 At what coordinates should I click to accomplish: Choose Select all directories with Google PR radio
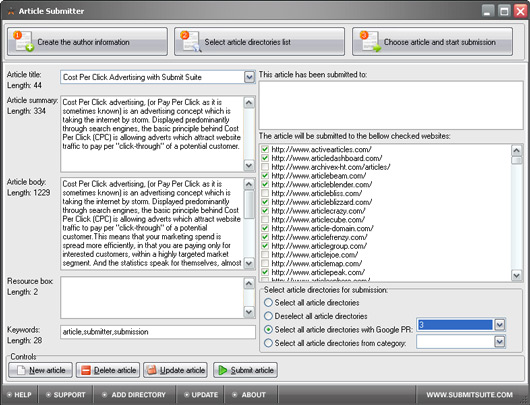click(x=268, y=329)
